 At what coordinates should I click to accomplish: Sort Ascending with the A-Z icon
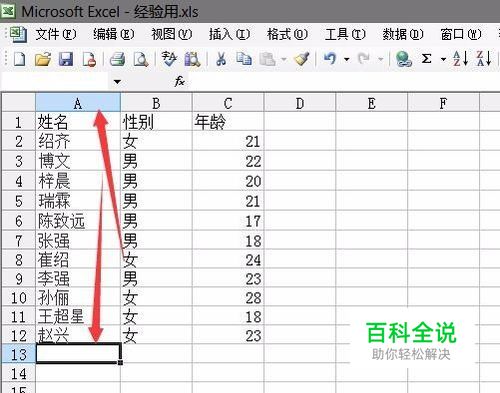(460, 59)
